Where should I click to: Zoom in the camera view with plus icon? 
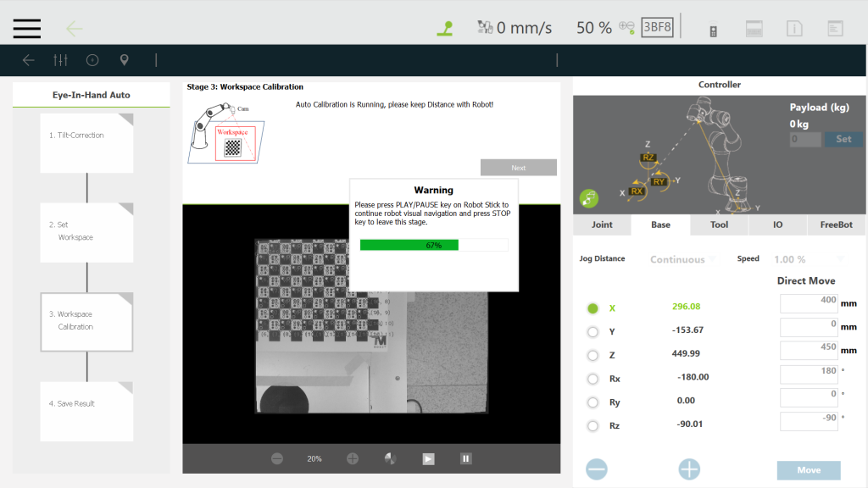[353, 458]
